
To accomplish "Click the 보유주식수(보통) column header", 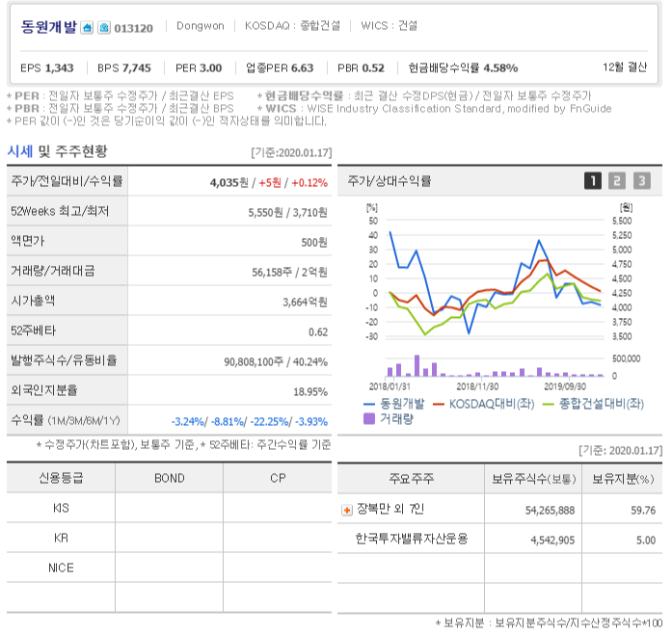I will tap(533, 478).
